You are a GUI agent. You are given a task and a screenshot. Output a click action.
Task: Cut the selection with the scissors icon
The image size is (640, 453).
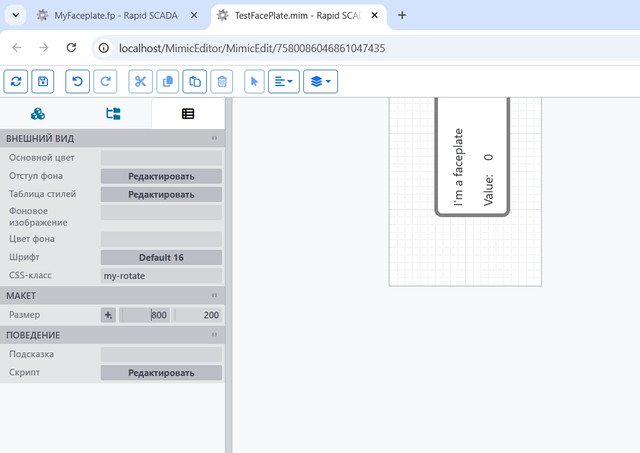coord(140,82)
